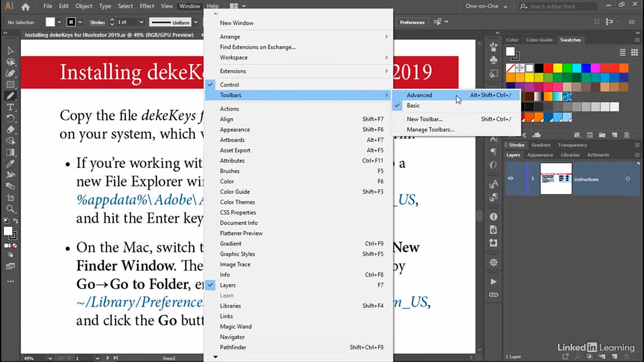Screen dimensions: 644x362
Task: Open the Extensions submenu
Action: pos(297,71)
